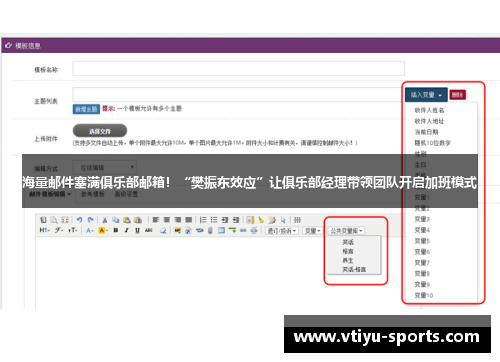Viewport: 500px width, 362px height.
Task: Choose 格言 from public variable library
Action: [x=348, y=251]
